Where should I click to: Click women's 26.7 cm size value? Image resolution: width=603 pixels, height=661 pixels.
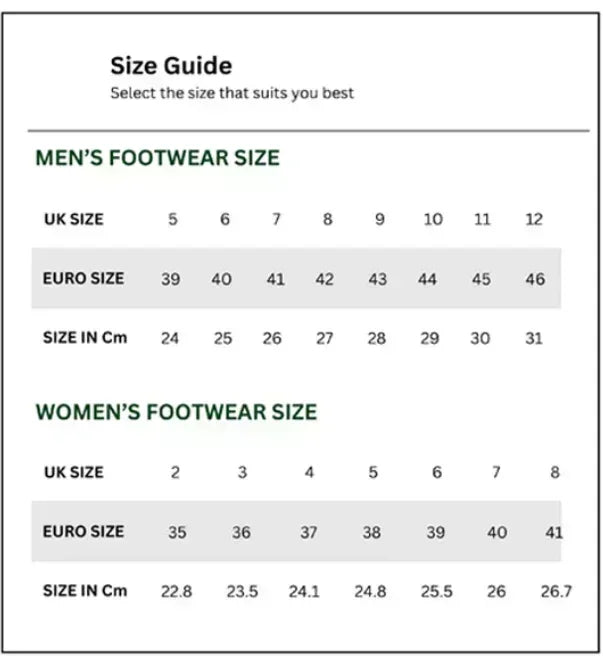555,591
